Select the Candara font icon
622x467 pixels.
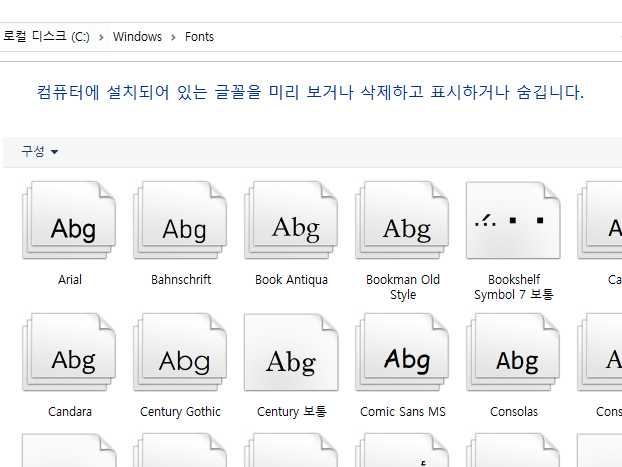[x=69, y=352]
